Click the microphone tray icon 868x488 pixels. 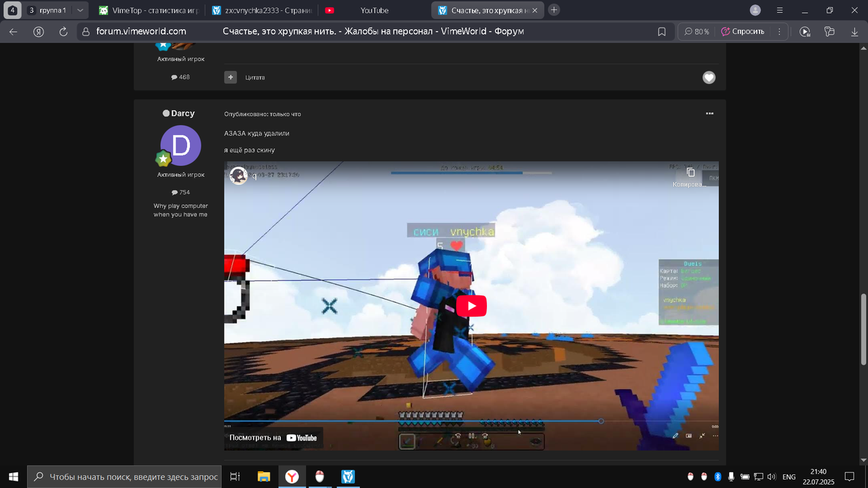(x=731, y=476)
